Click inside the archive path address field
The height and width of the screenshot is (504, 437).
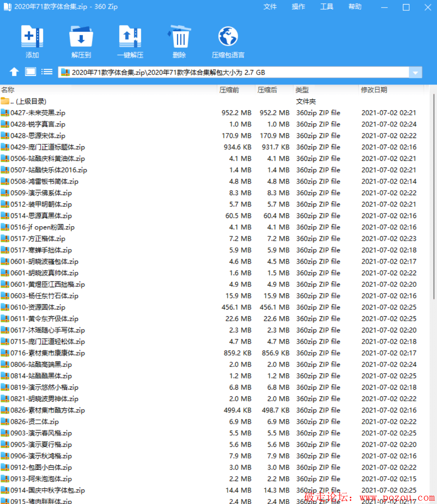[234, 73]
